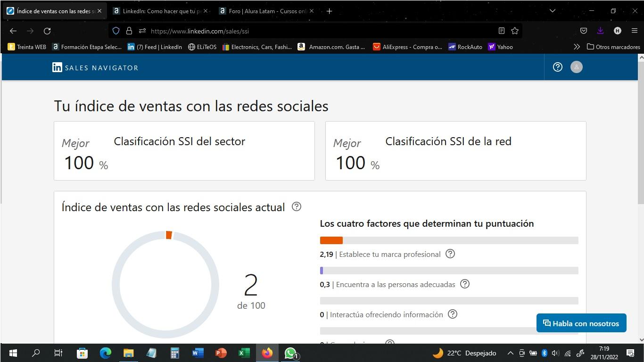Open File Explorer from taskbar

click(128, 353)
